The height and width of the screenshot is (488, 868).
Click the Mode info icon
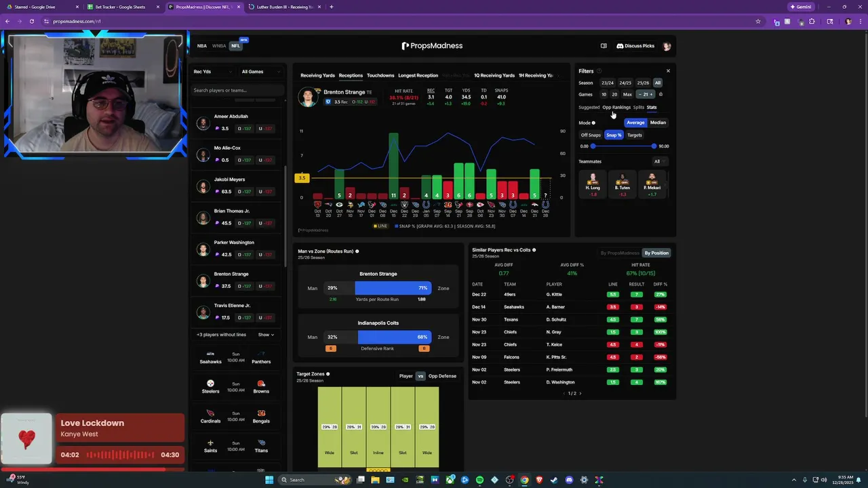593,123
